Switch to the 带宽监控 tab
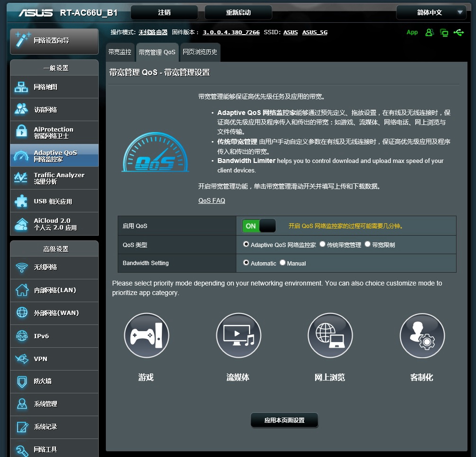 pyautogui.click(x=120, y=51)
